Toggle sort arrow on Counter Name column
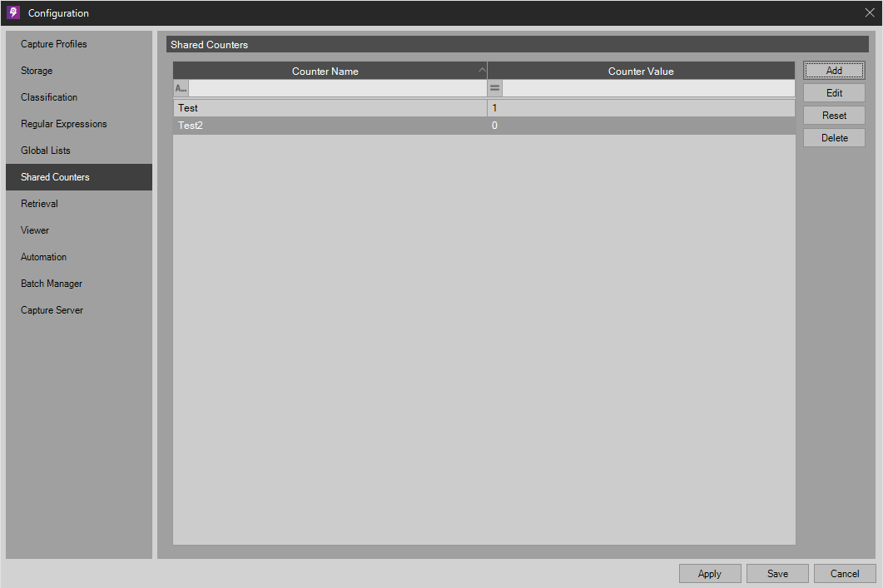This screenshot has width=883, height=588. click(x=482, y=71)
